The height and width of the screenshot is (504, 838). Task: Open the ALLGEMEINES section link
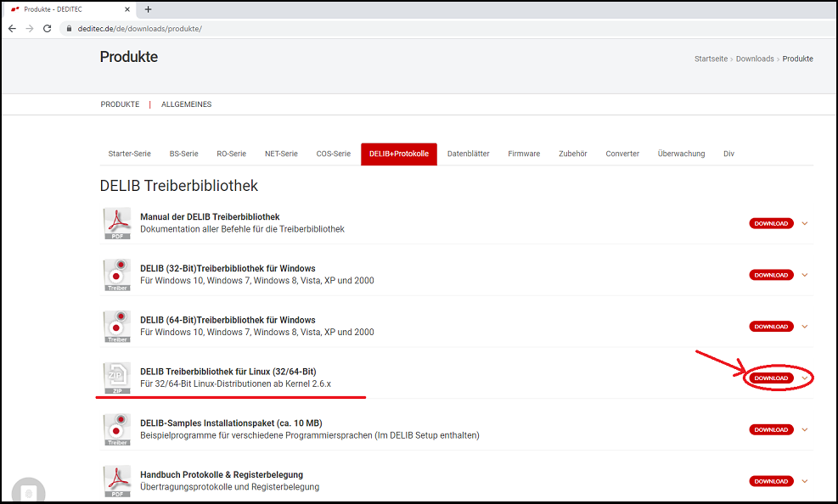tap(186, 104)
